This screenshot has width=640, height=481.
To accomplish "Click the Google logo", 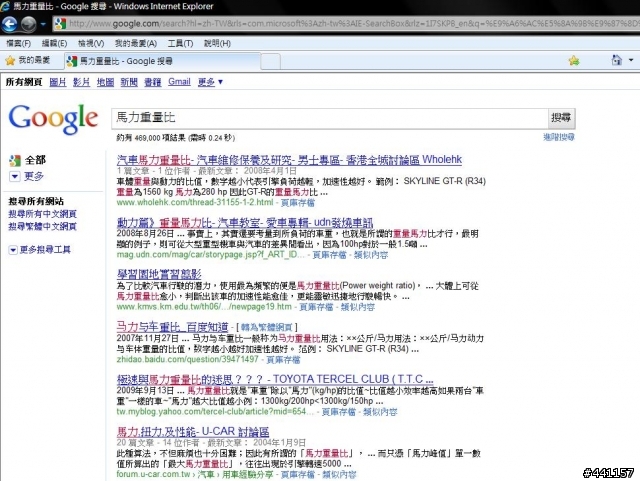I will [53, 118].
